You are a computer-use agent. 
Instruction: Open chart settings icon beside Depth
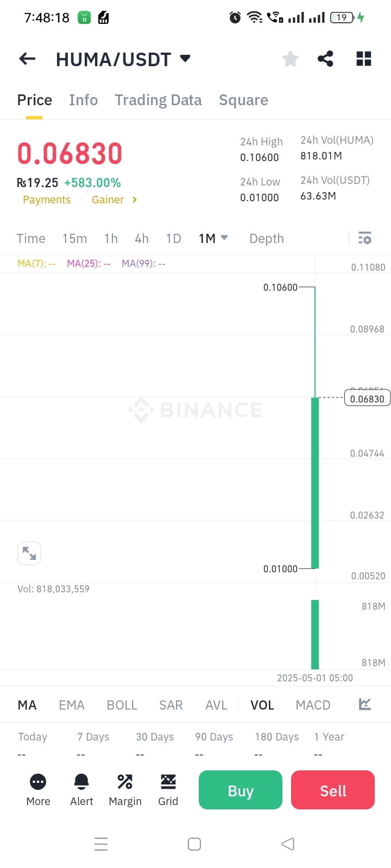(364, 238)
